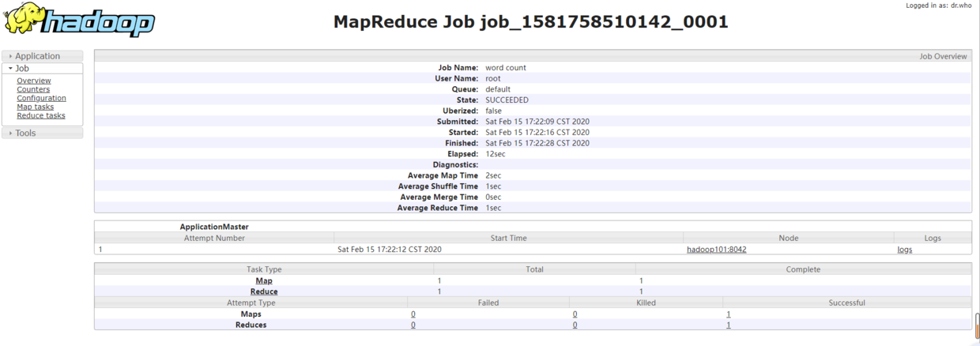This screenshot has height=346, width=980.
Task: Open the Reduce tasks sidebar link
Action: coord(41,115)
